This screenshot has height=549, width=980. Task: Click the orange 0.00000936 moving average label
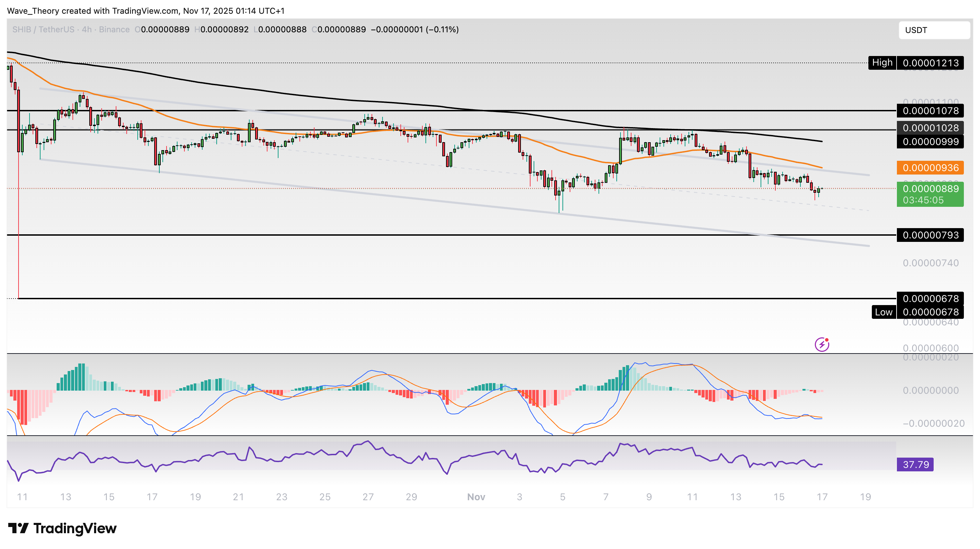(930, 168)
